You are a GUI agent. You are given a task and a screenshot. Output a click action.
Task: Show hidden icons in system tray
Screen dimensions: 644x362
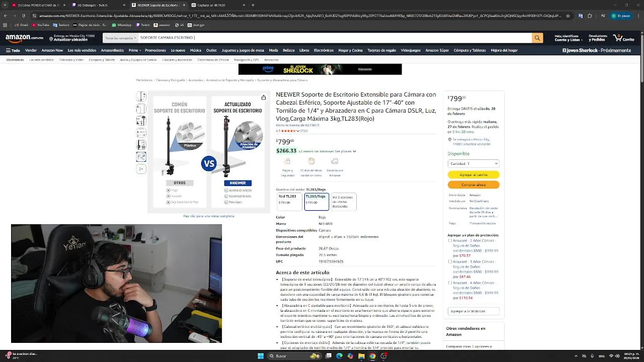click(x=576, y=356)
